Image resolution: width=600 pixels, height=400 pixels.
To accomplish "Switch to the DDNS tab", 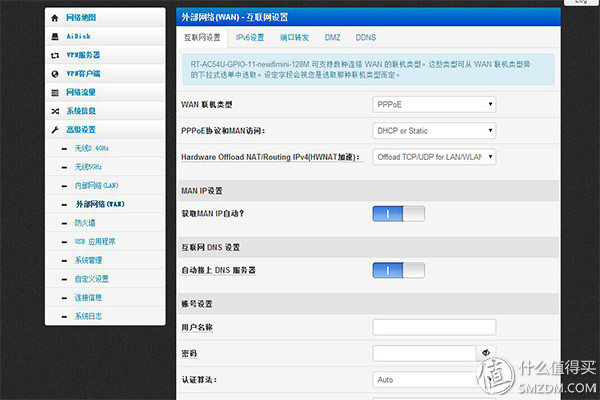I will pyautogui.click(x=366, y=38).
